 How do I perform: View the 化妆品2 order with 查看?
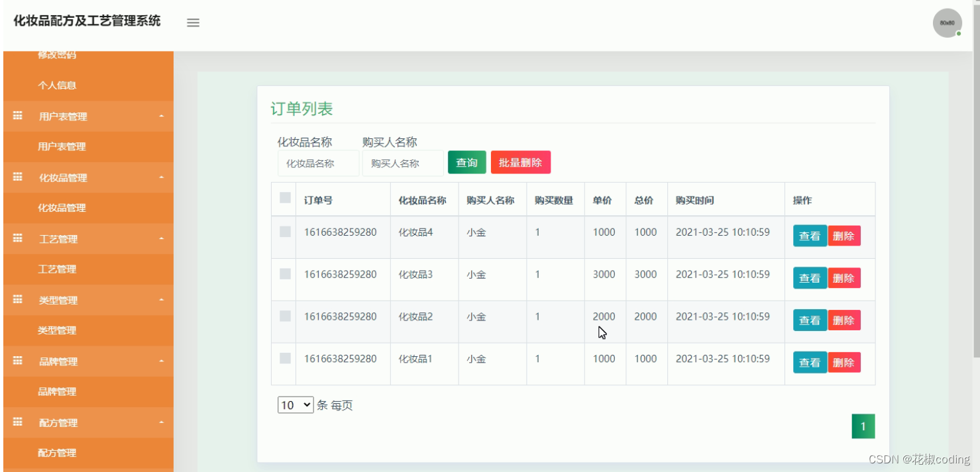tap(810, 320)
